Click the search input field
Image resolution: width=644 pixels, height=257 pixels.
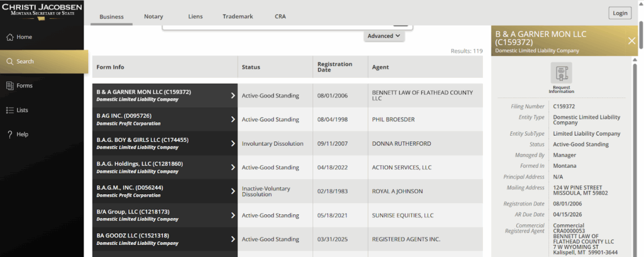[x=277, y=27]
